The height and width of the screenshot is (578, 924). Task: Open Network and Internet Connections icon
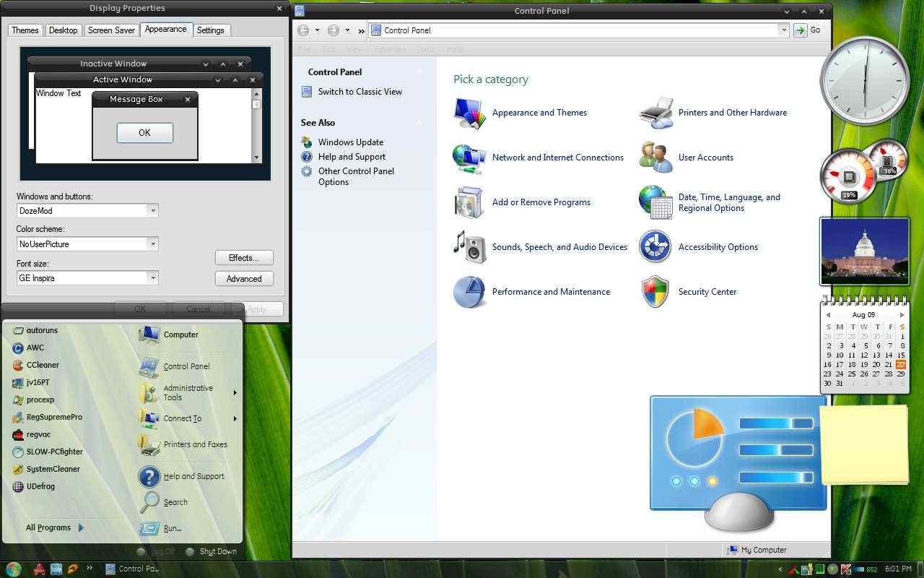470,158
